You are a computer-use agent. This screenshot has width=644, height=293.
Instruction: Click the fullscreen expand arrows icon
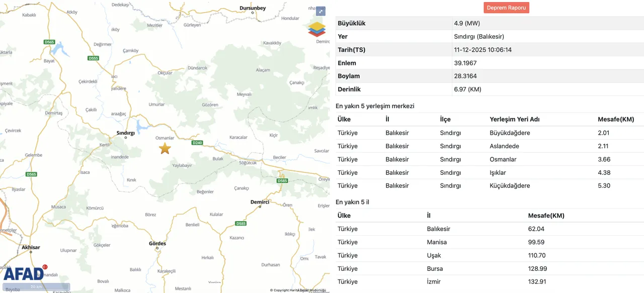pyautogui.click(x=320, y=11)
